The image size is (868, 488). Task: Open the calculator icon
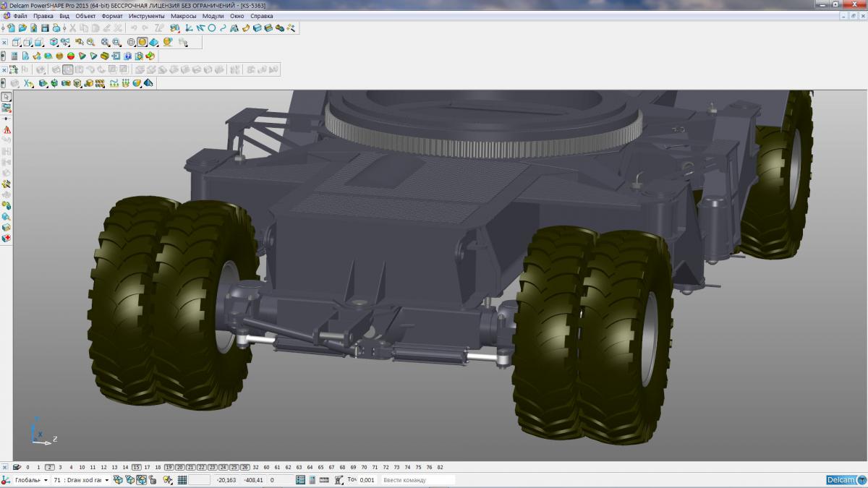point(14,56)
